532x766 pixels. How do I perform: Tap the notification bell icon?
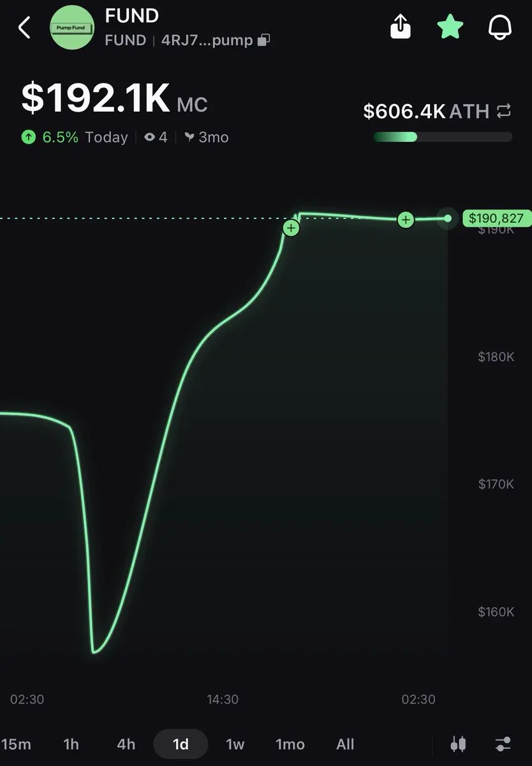tap(500, 27)
